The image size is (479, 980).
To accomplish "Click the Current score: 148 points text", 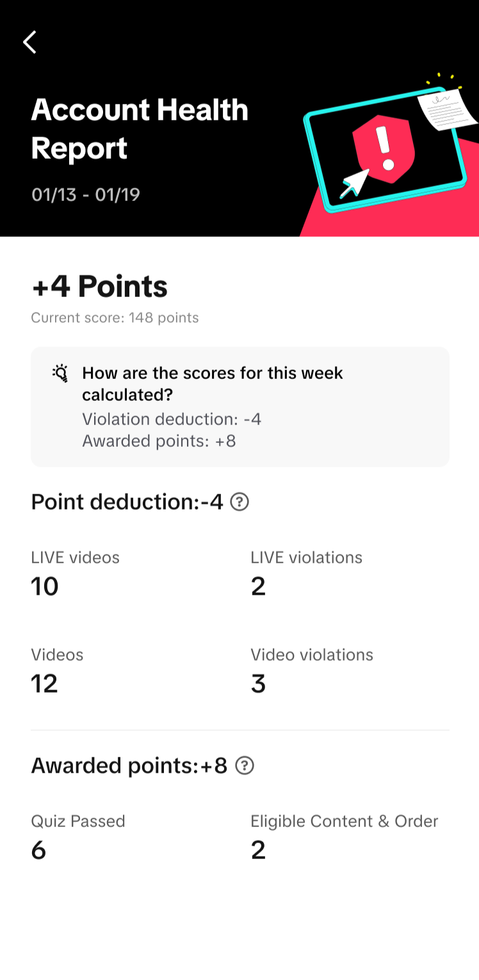I will tap(115, 317).
